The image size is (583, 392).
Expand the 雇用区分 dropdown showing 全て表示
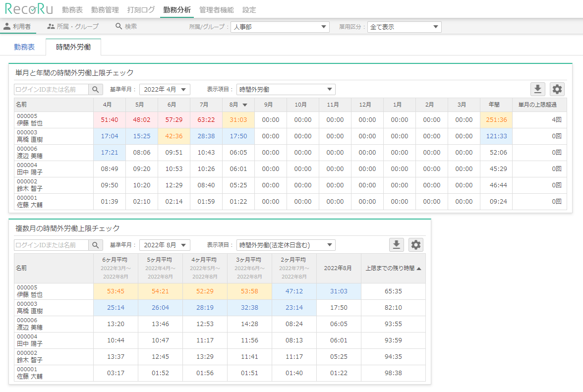(404, 27)
